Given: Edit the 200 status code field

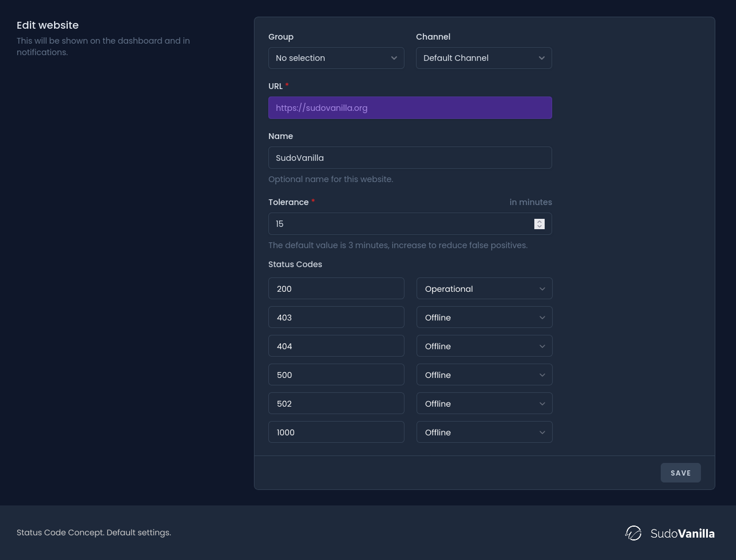Looking at the screenshot, I should (336, 289).
